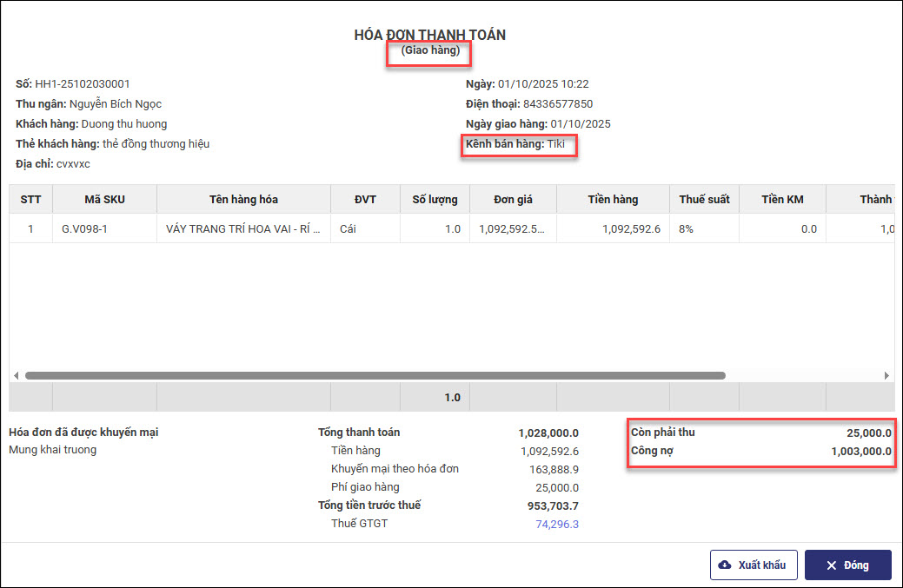This screenshot has width=903, height=588.
Task: Click the Tiền KM column header
Action: click(782, 199)
